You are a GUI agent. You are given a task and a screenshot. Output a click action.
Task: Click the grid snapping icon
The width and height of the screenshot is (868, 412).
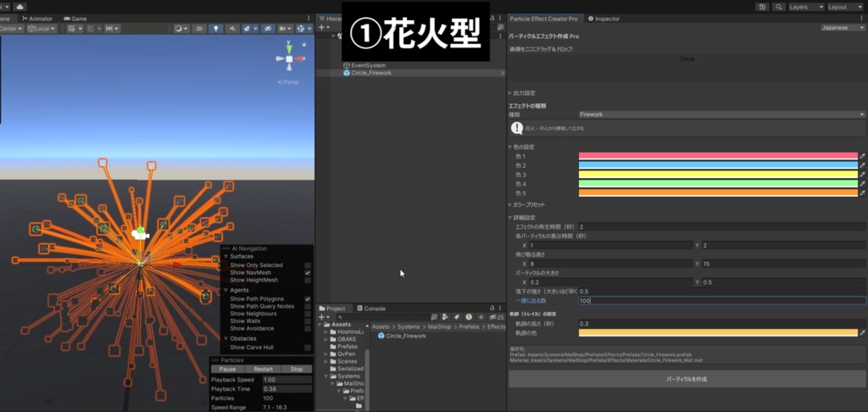pyautogui.click(x=92, y=28)
